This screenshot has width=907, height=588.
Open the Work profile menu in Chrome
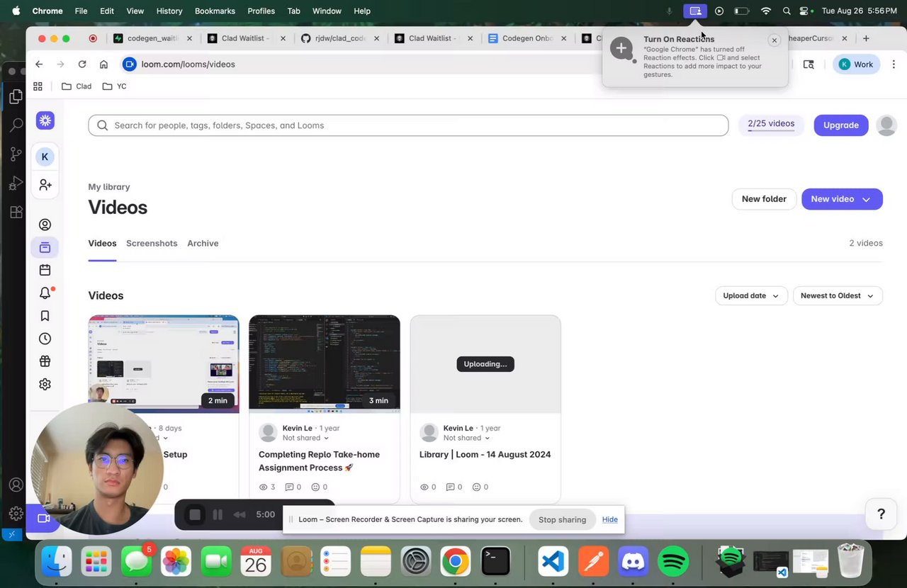(856, 64)
